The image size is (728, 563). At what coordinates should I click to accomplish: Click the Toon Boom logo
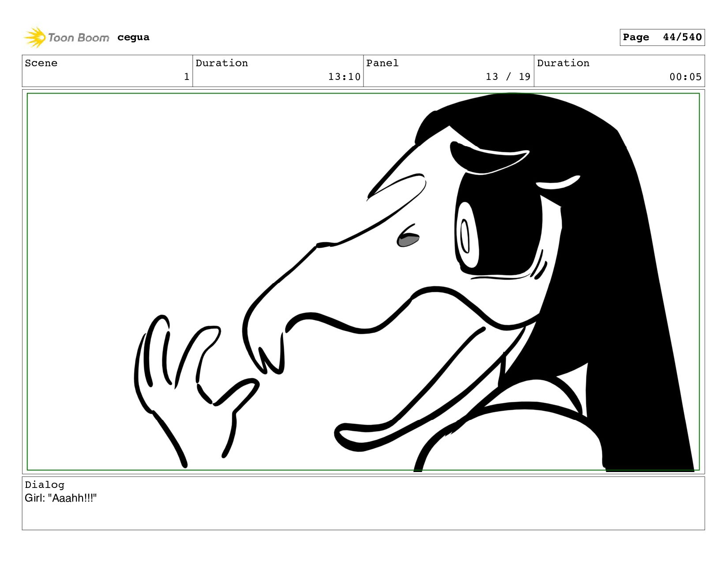tap(66, 38)
